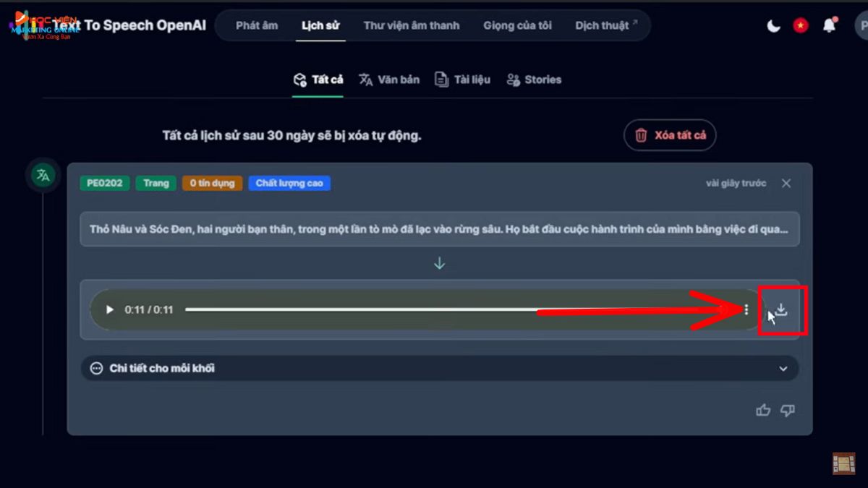Viewport: 868px width, 488px height.
Task: Open the Dịch thuật external link
Action: click(x=606, y=25)
